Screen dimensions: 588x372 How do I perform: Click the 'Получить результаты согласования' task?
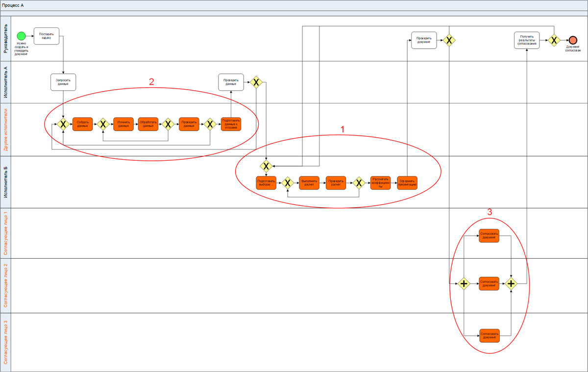527,40
